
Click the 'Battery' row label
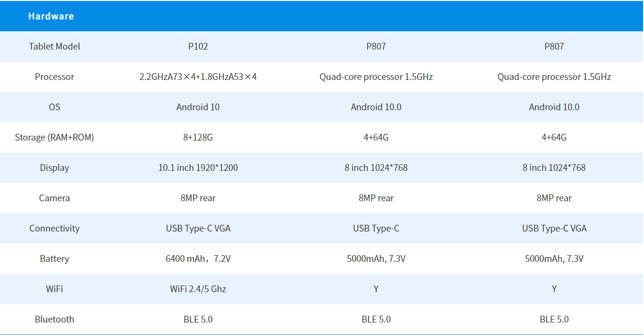point(54,258)
